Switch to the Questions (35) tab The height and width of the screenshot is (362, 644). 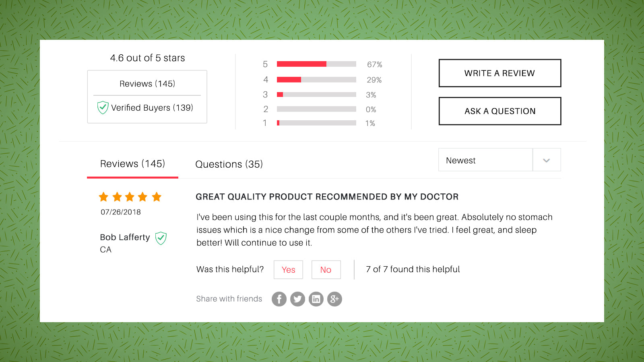pyautogui.click(x=229, y=164)
